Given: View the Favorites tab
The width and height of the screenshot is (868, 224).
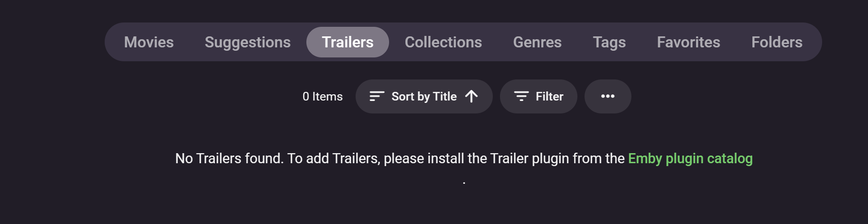Looking at the screenshot, I should point(688,42).
